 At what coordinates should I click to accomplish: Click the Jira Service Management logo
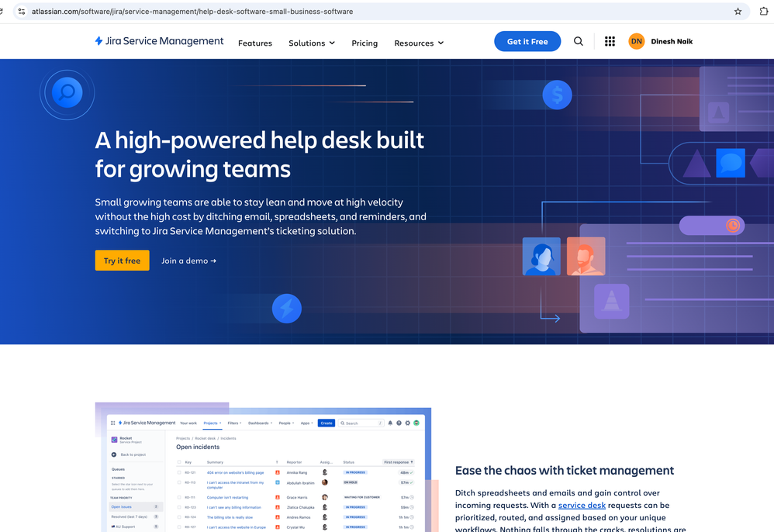tap(159, 41)
